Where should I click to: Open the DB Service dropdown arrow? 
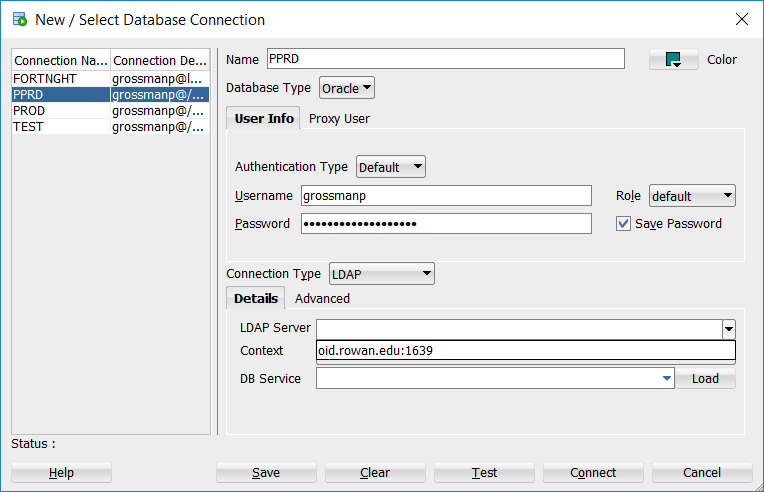pyautogui.click(x=667, y=379)
